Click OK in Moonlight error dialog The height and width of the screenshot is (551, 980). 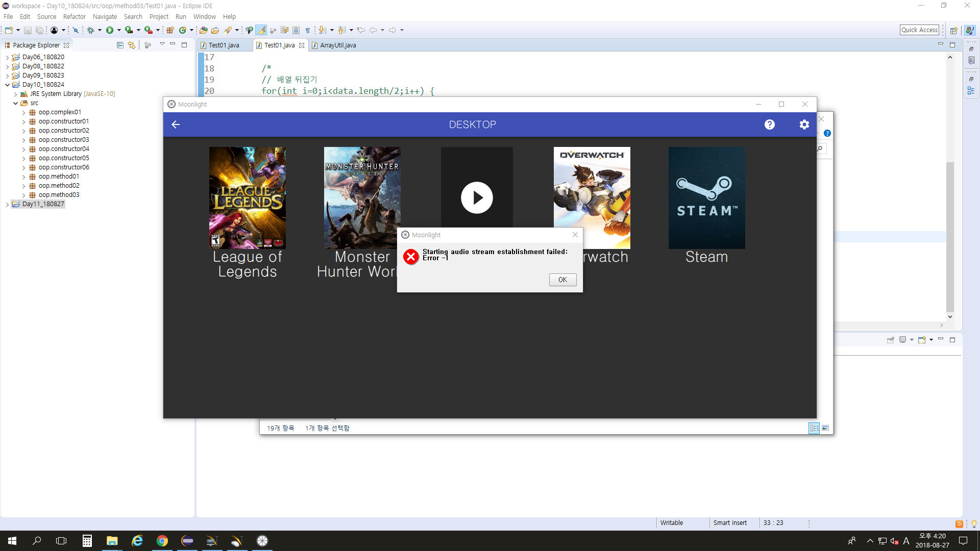(562, 280)
